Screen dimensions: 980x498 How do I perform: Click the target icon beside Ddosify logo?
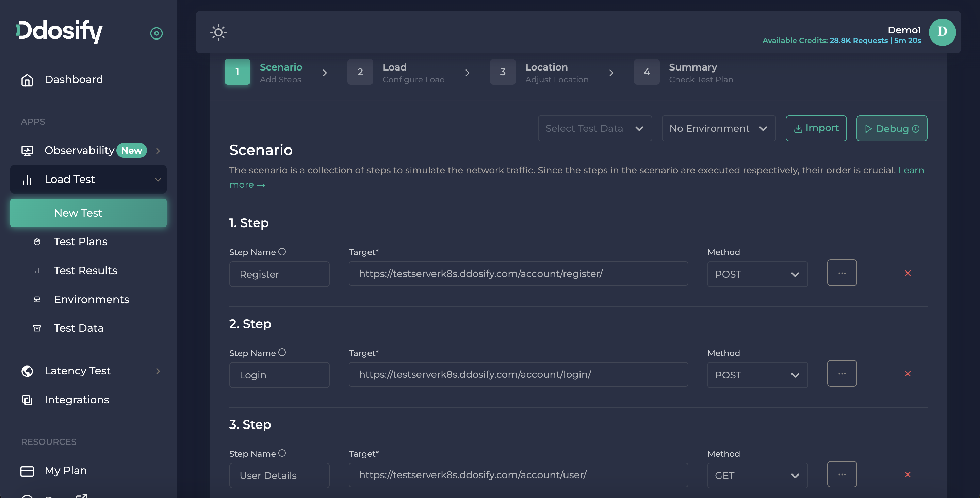(x=157, y=33)
